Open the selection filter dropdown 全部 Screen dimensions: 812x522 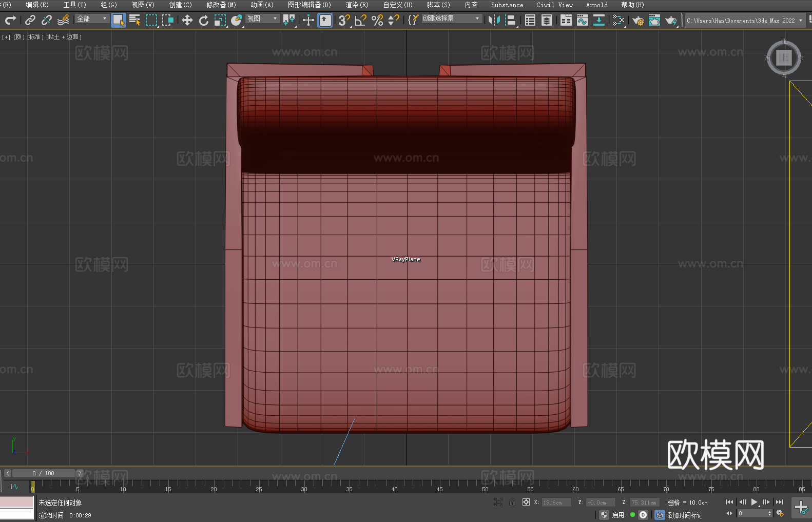92,18
